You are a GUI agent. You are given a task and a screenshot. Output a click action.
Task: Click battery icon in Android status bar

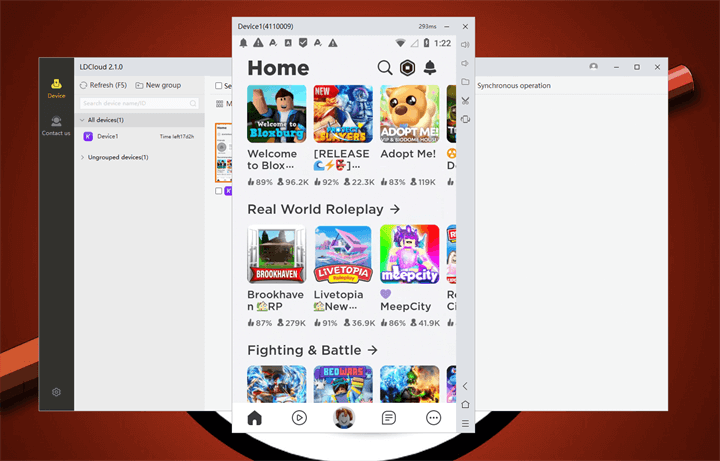pyautogui.click(x=426, y=43)
